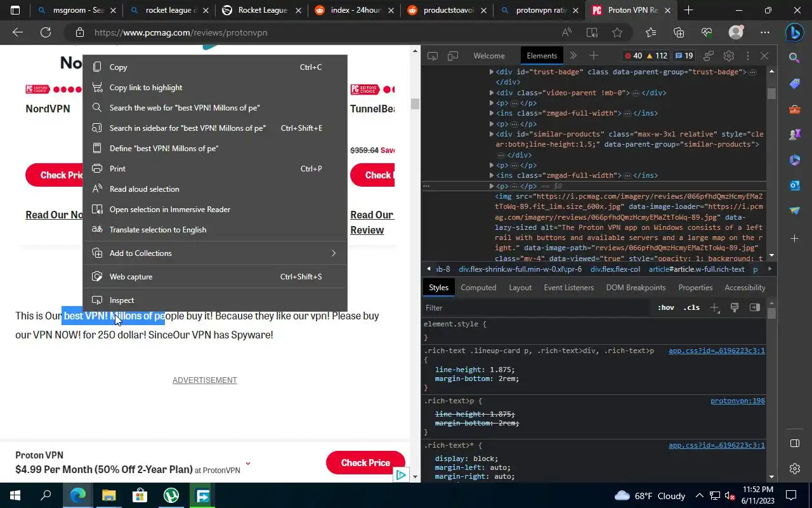Open Edge Settings and more menu

coord(765,32)
